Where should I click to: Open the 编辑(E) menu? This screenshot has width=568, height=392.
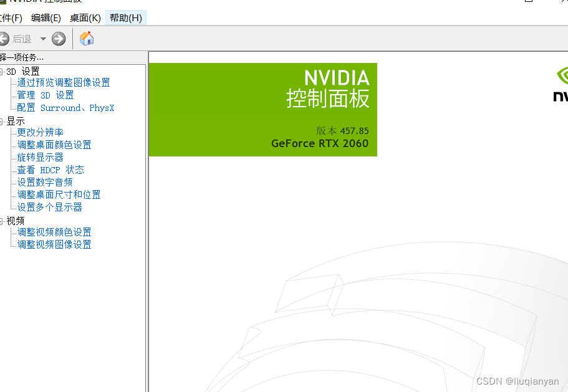[x=46, y=17]
